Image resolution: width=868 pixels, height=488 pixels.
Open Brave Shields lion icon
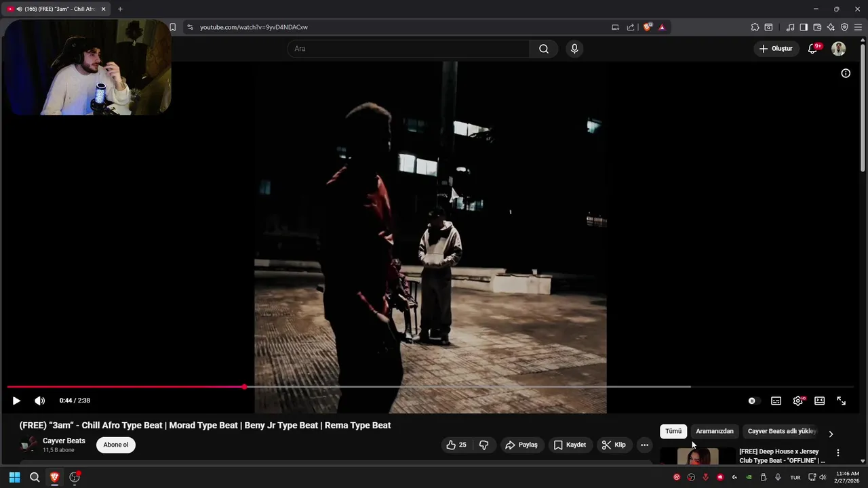pos(647,27)
